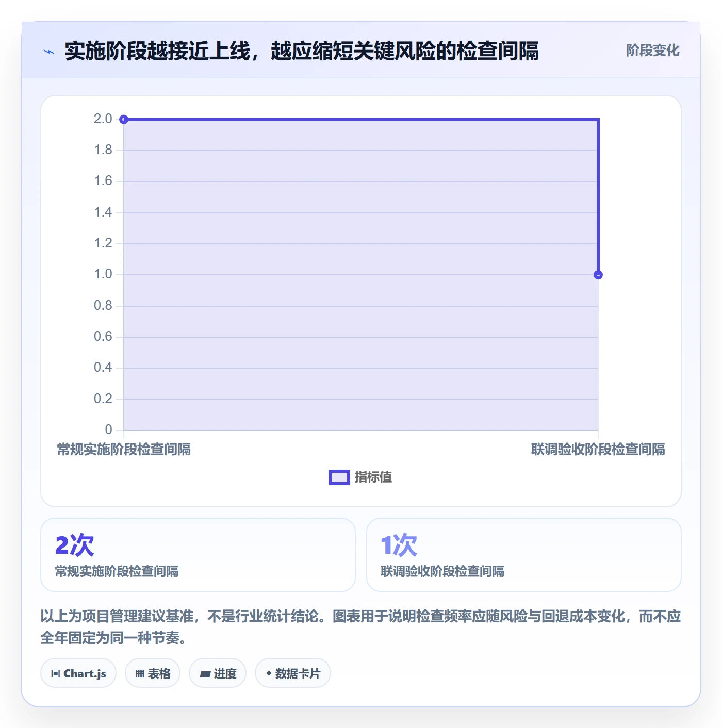Click the diamond icon in 数据卡片 tag
Viewport: 722px width, 728px height.
coord(269,673)
